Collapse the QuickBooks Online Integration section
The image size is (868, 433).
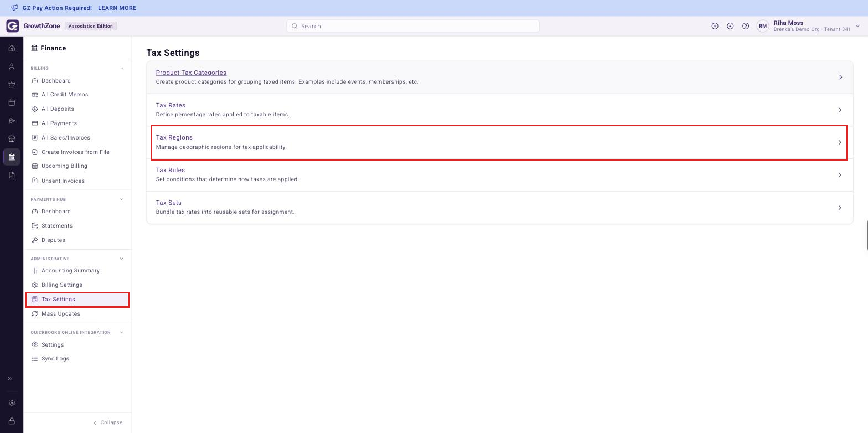tap(122, 332)
